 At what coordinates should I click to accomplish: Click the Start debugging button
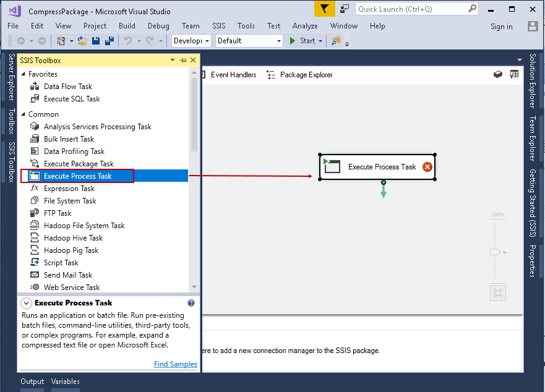pos(303,41)
